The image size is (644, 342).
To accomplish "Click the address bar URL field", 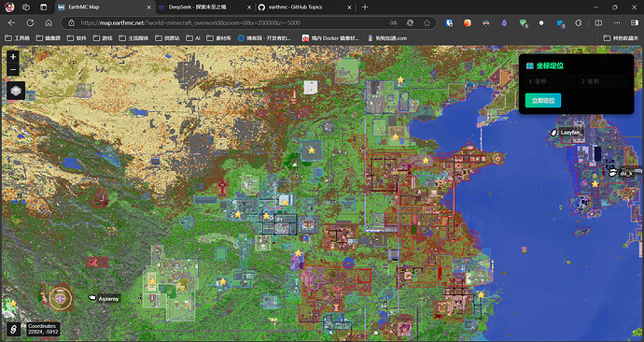I will pos(230,23).
